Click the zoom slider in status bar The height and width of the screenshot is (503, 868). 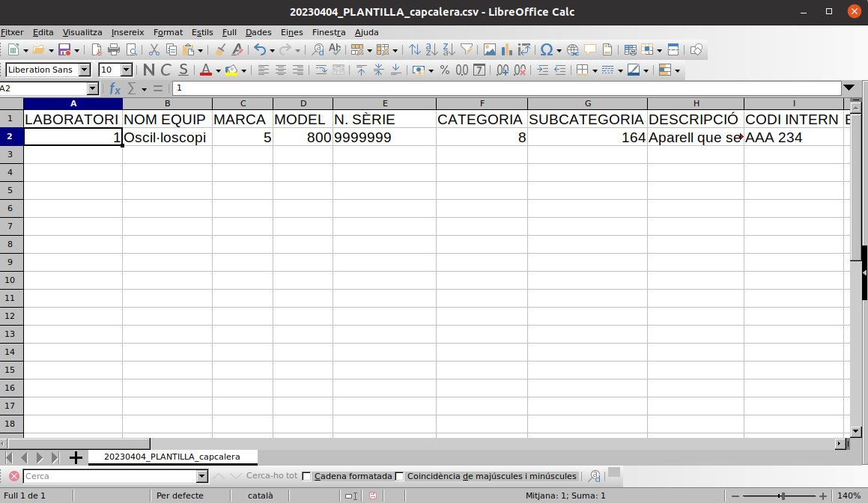pyautogui.click(x=781, y=496)
